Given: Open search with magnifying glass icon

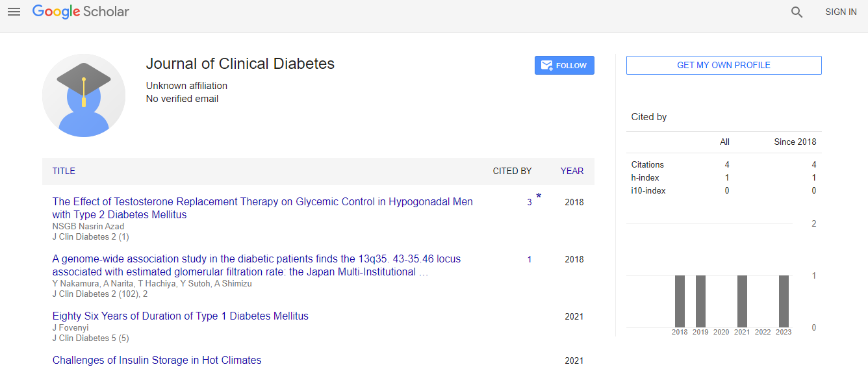Looking at the screenshot, I should [x=797, y=12].
